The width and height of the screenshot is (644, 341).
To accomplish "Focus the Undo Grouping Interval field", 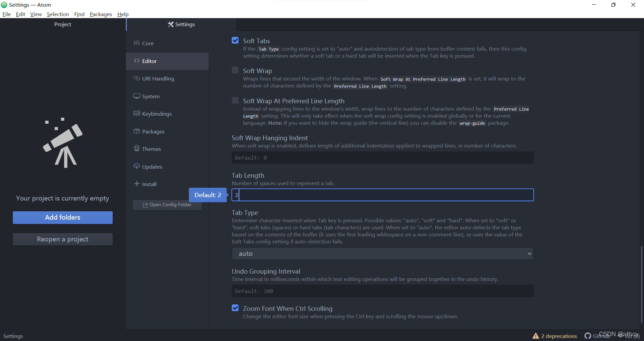I will (382, 291).
